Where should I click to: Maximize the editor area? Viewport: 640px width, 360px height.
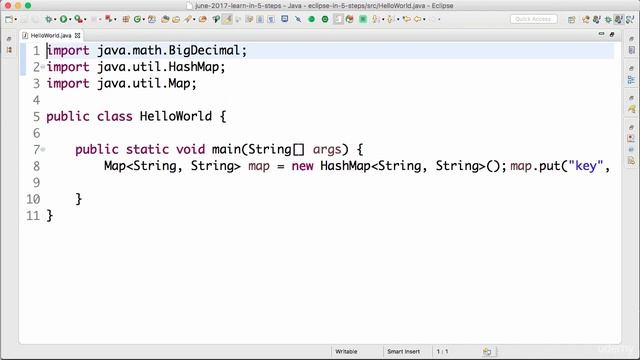click(612, 34)
